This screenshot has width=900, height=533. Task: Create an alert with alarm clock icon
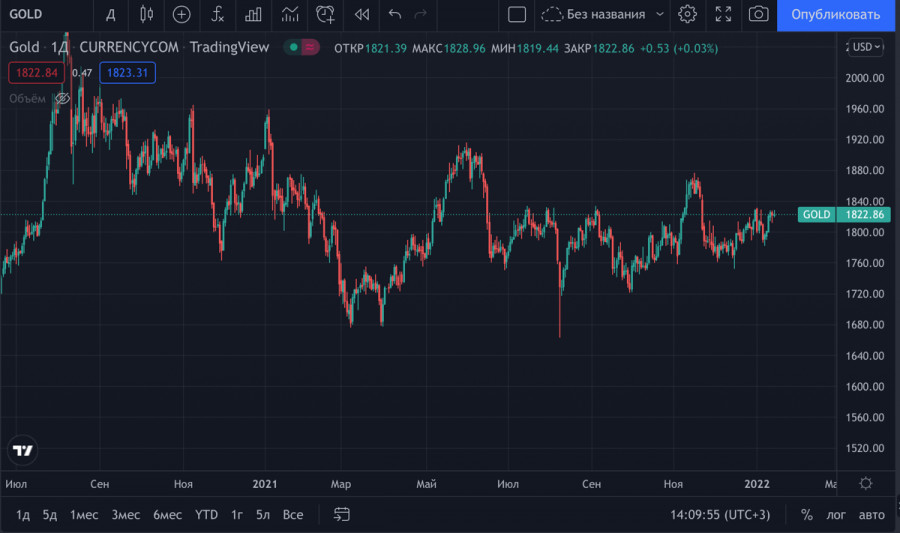pyautogui.click(x=325, y=14)
